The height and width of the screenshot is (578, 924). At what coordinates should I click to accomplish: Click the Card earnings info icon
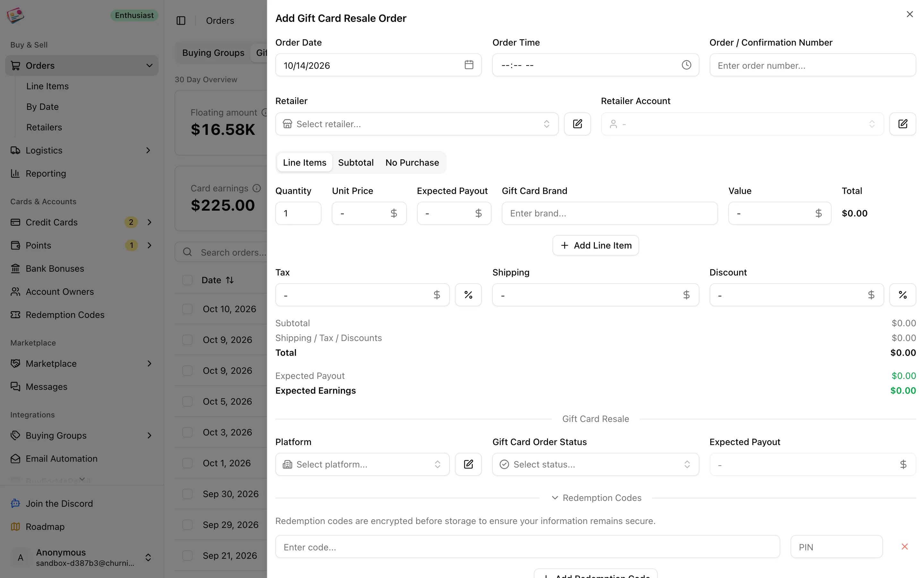[257, 188]
